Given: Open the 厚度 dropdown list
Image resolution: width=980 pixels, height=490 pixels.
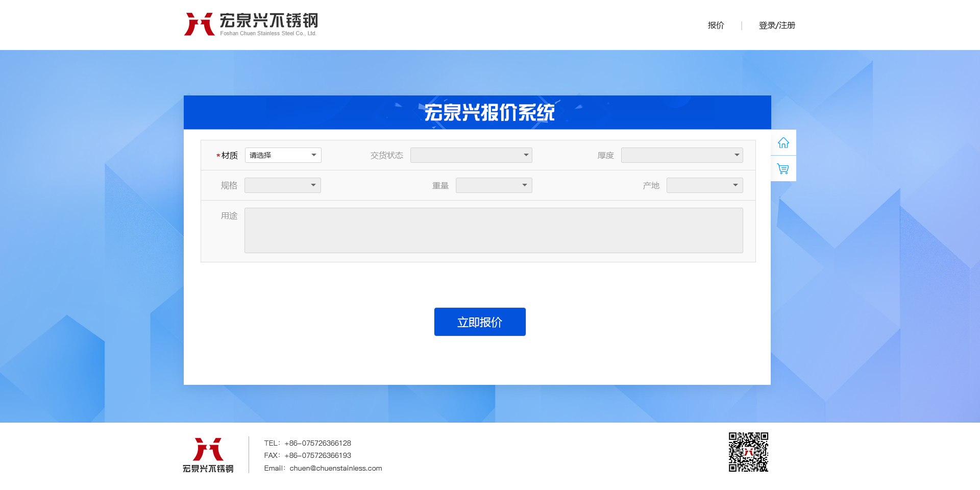Looking at the screenshot, I should (x=681, y=155).
